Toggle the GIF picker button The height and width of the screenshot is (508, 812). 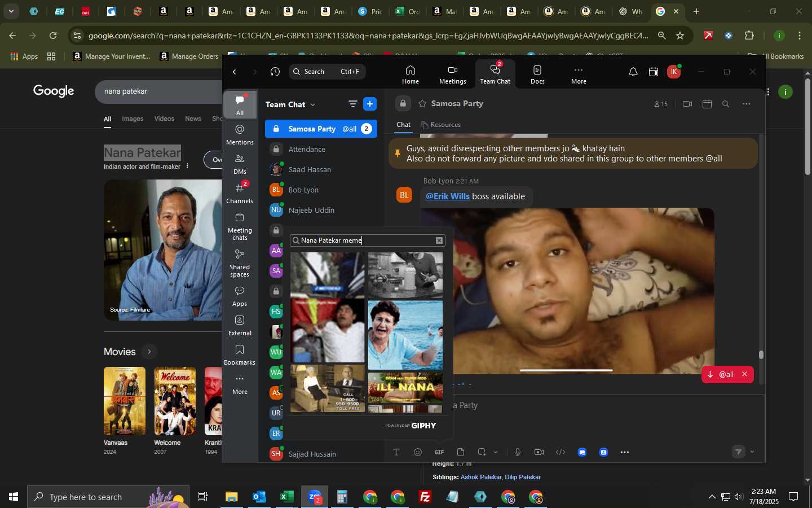coord(439,452)
